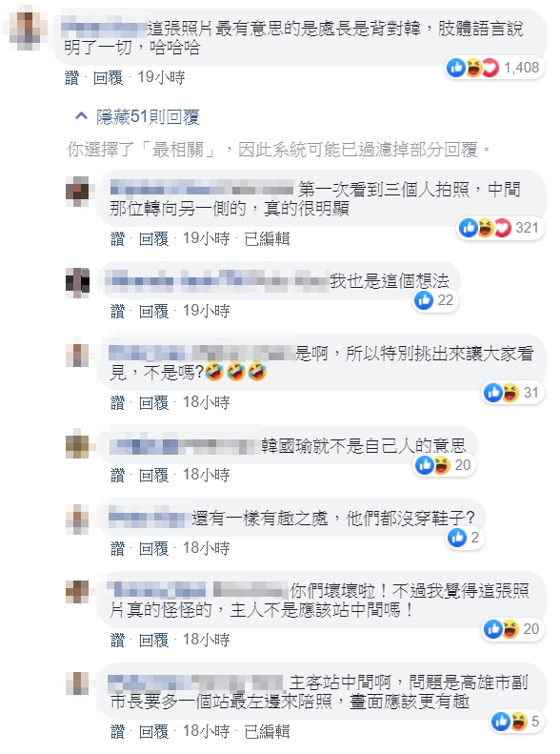This screenshot has height=754, width=560.
Task: Open reactions with 5 on the last comment
Action: [x=517, y=722]
